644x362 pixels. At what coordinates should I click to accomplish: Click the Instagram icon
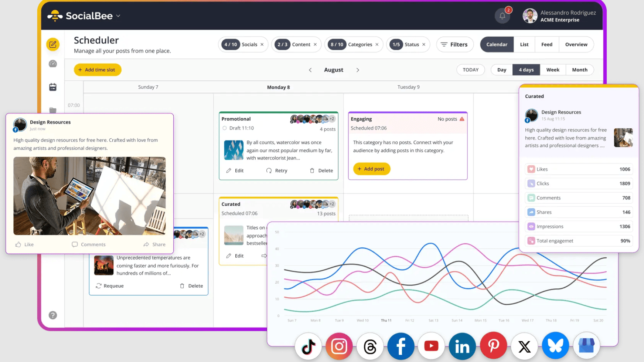(339, 346)
